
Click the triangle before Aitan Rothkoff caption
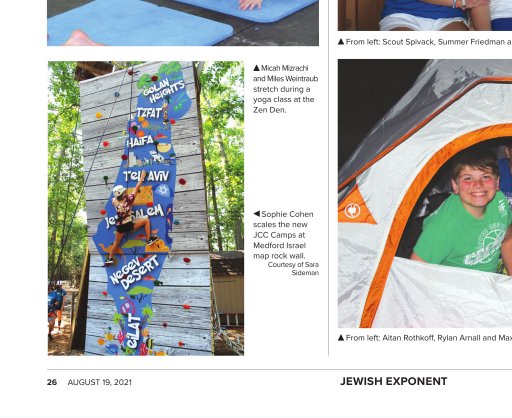pos(341,338)
